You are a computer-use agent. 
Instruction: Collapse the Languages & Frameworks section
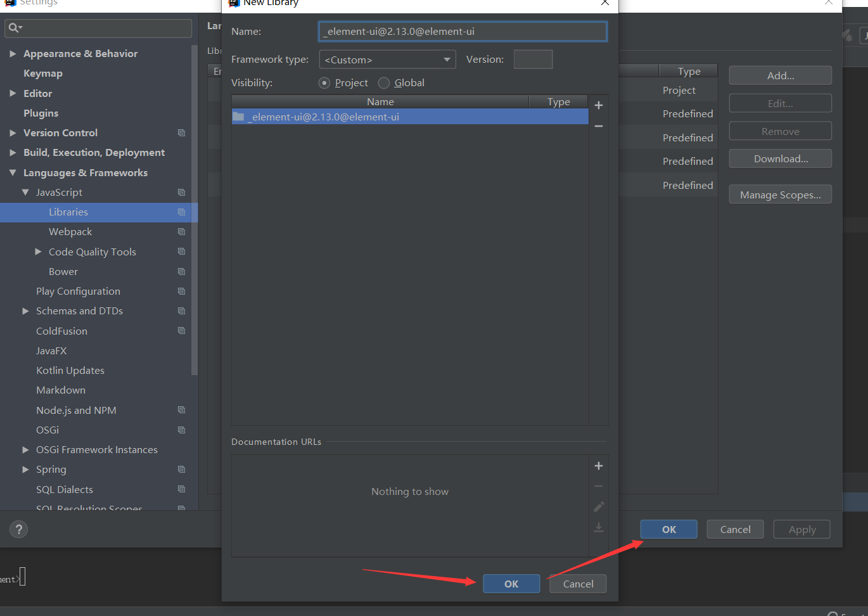click(x=13, y=172)
